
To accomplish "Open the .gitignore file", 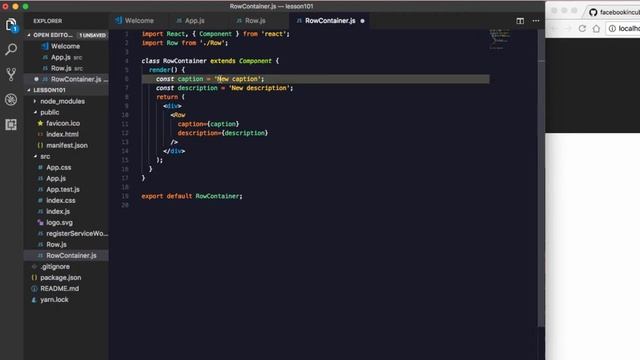I will click(55, 267).
